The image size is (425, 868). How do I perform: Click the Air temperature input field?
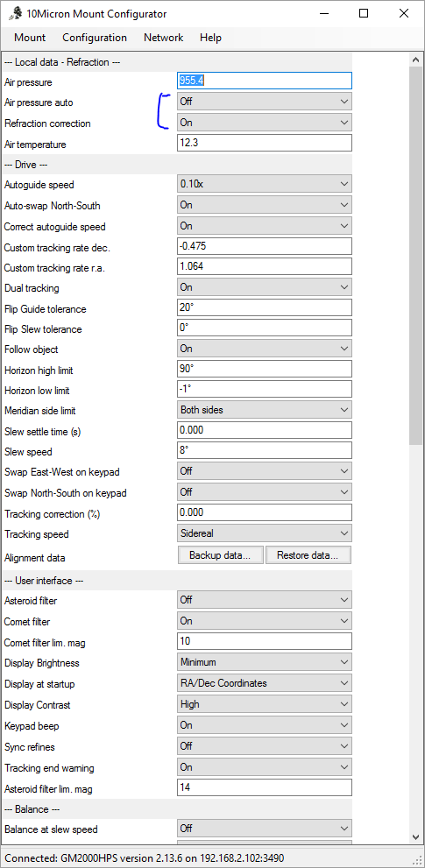[x=265, y=143]
